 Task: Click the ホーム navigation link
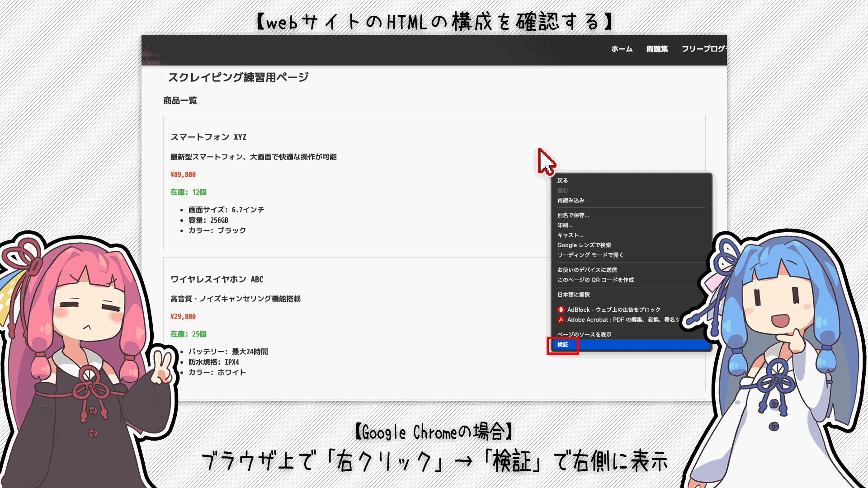click(622, 49)
